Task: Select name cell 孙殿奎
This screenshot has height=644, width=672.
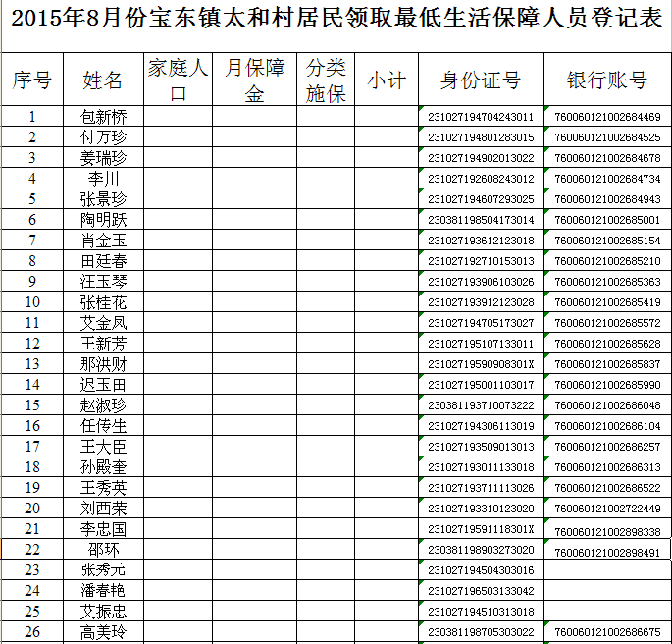Action: (103, 466)
